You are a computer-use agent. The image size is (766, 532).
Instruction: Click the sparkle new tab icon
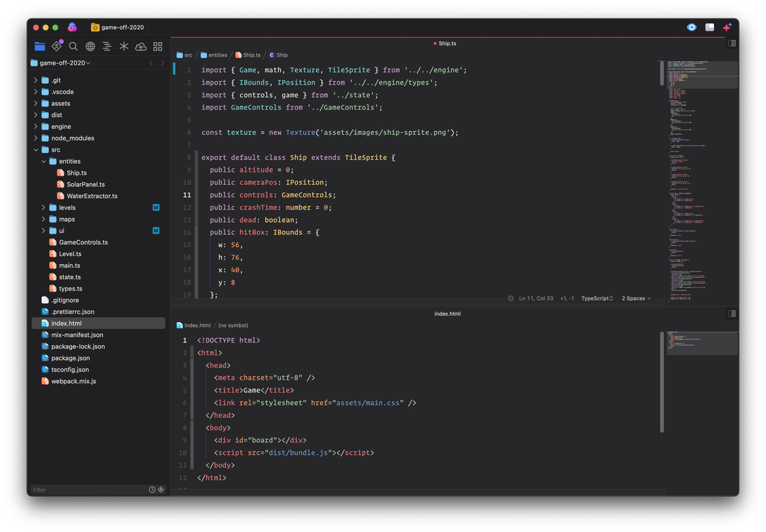pyautogui.click(x=727, y=27)
